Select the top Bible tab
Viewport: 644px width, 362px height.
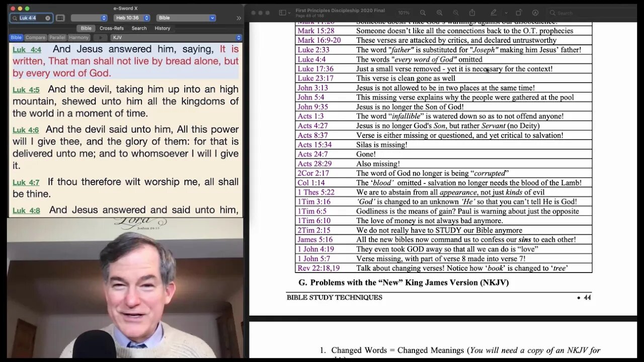(x=86, y=28)
